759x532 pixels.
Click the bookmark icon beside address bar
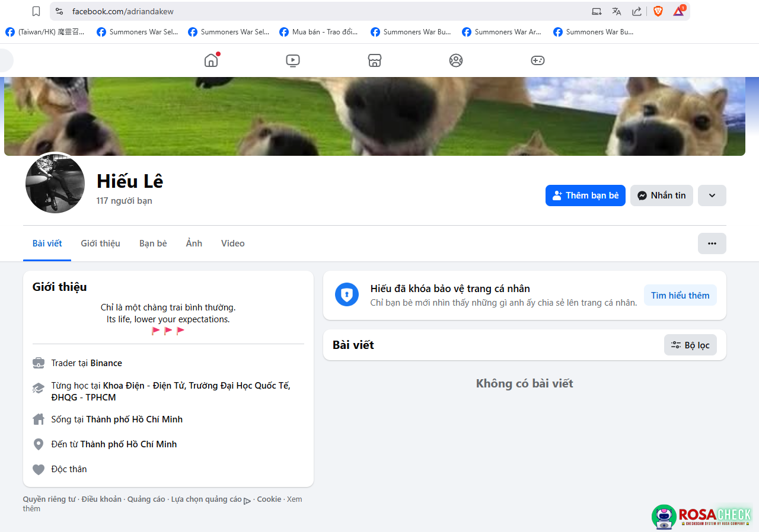pyautogui.click(x=36, y=11)
